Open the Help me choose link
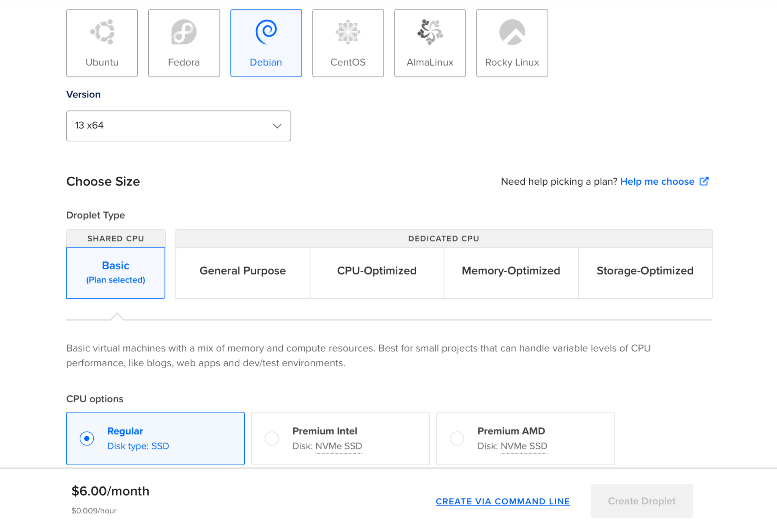The width and height of the screenshot is (777, 532). click(x=657, y=182)
